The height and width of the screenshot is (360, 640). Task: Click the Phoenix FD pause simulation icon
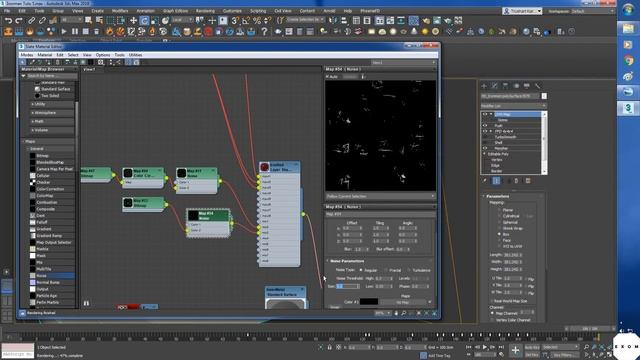coord(75,31)
